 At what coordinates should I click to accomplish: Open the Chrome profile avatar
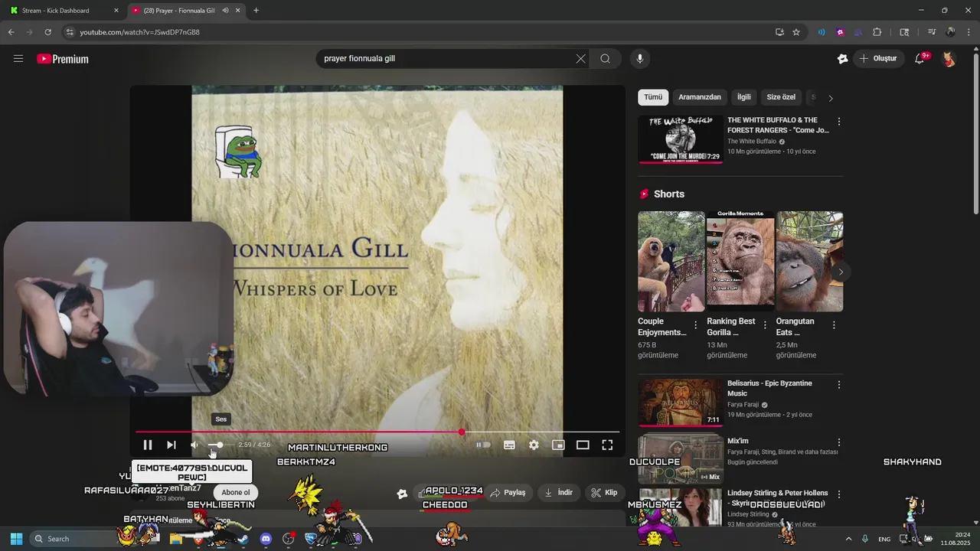tap(950, 32)
